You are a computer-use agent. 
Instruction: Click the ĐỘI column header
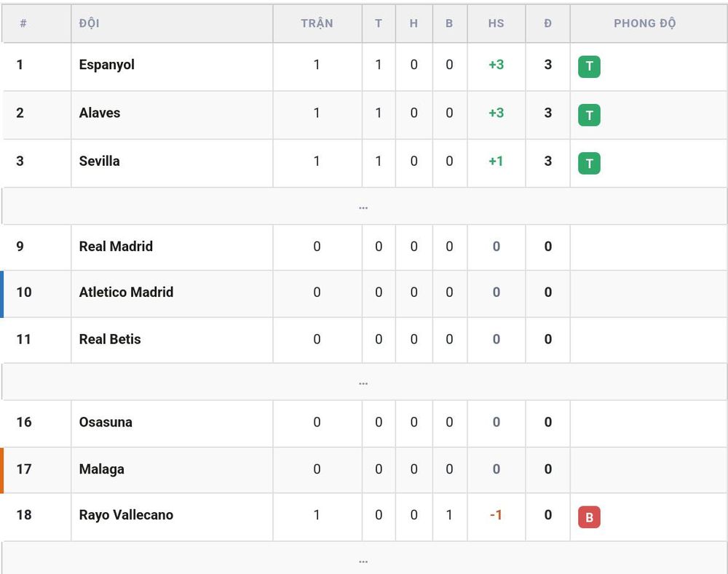(89, 23)
